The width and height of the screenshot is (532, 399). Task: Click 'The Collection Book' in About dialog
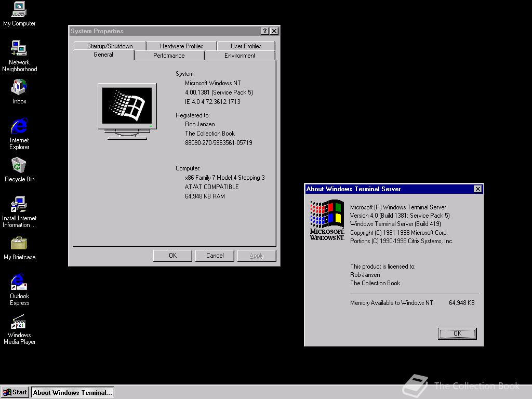coord(375,283)
